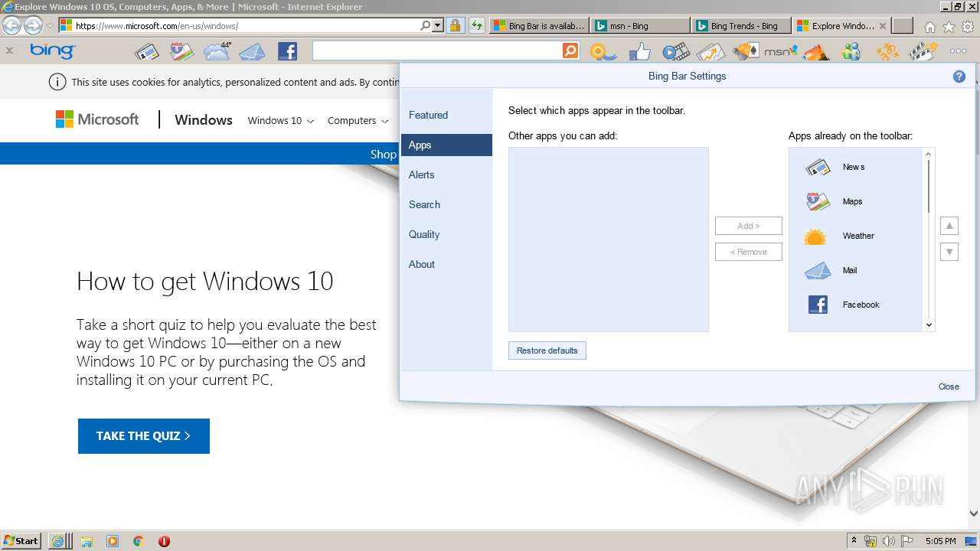
Task: Select the News icon in apps already on toolbar list
Action: click(x=818, y=167)
